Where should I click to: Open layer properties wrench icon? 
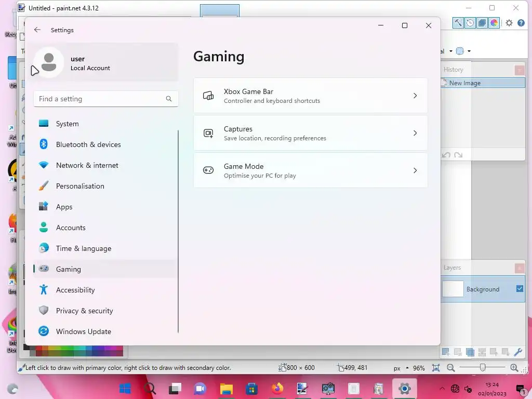click(x=518, y=352)
